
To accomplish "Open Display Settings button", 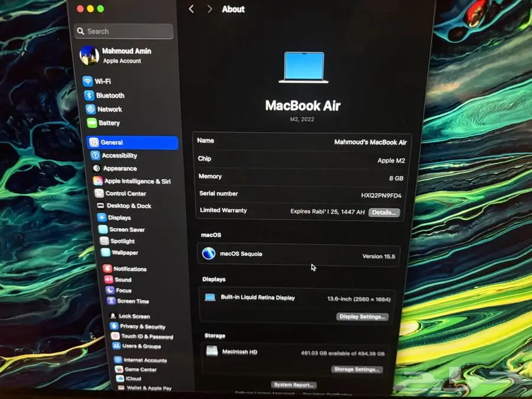I will [x=362, y=317].
